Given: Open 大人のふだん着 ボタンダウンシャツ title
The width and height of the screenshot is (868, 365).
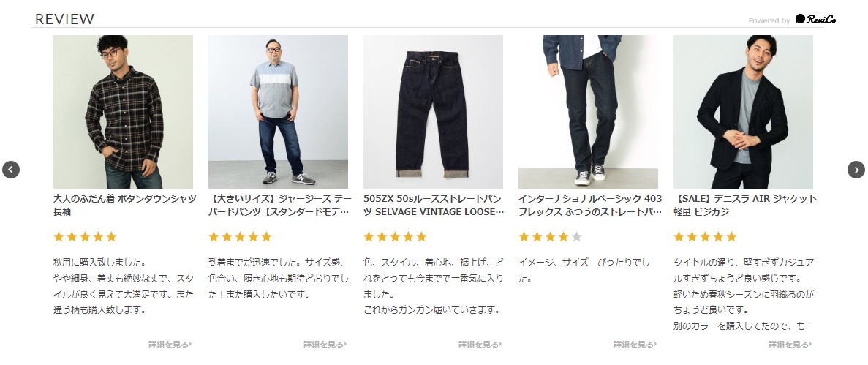Looking at the screenshot, I should (x=124, y=205).
